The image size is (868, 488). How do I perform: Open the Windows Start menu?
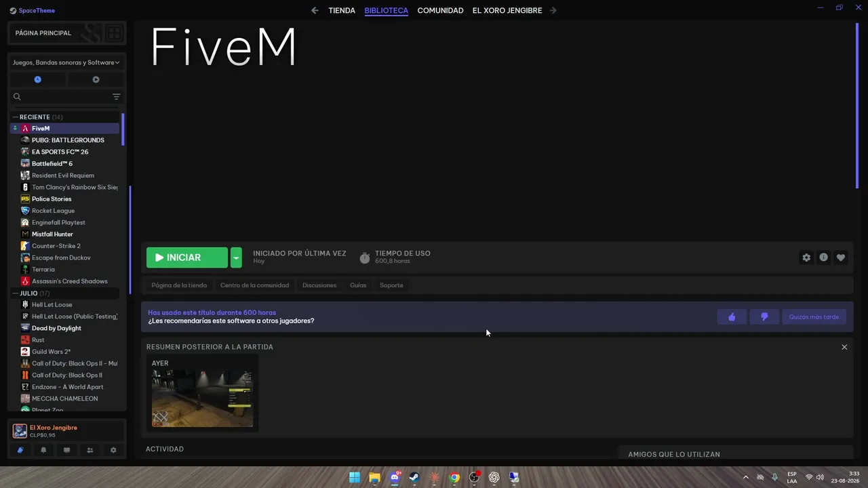355,477
